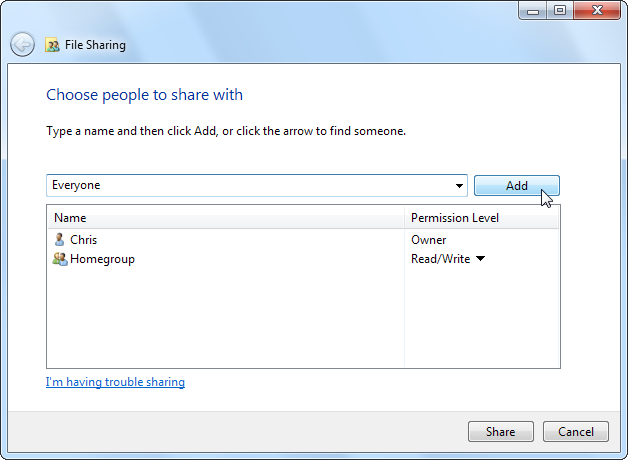This screenshot has width=628, height=460.
Task: Click Homegroup's Read/Write permission text
Action: click(x=440, y=259)
